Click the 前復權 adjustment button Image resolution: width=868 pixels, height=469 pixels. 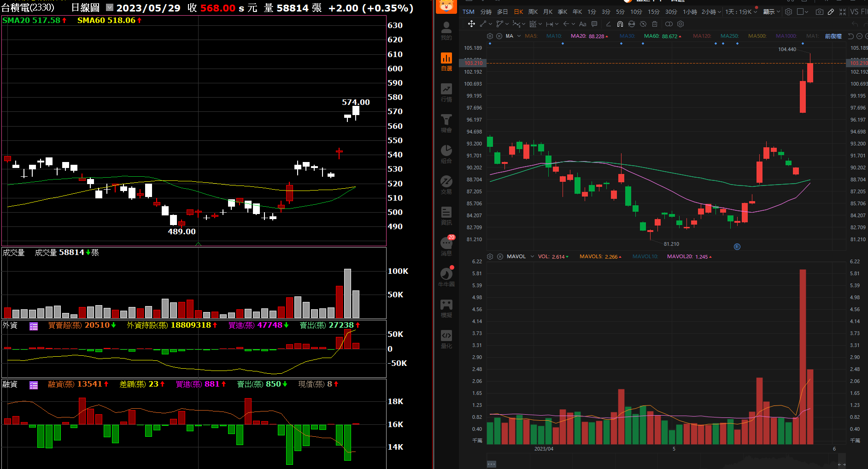(x=833, y=36)
